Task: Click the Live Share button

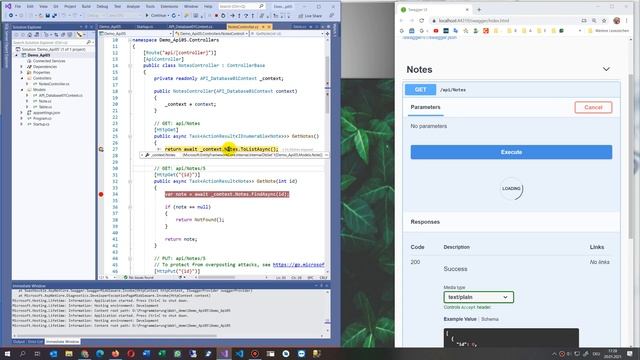Action: (310, 16)
